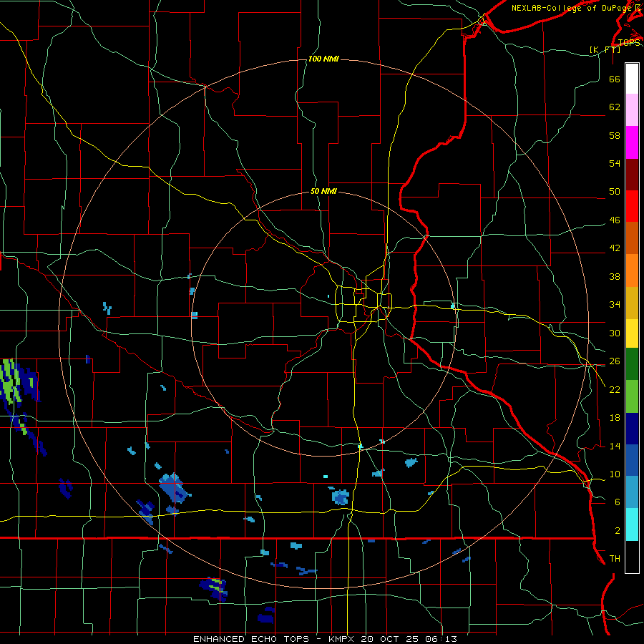Click the orange legend band near 40

[632, 270]
